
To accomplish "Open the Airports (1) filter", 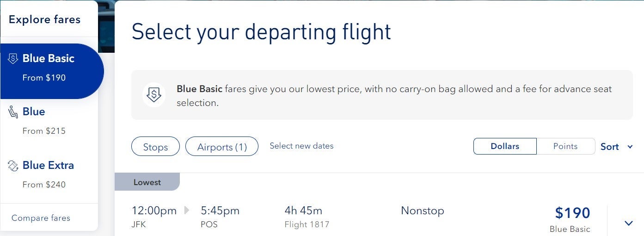I will (222, 147).
